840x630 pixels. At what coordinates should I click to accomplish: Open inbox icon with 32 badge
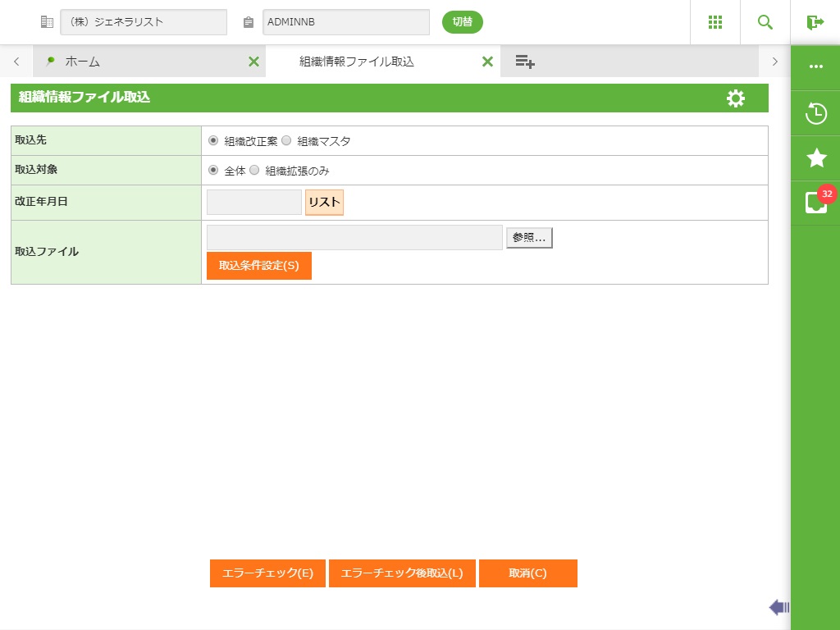(815, 203)
